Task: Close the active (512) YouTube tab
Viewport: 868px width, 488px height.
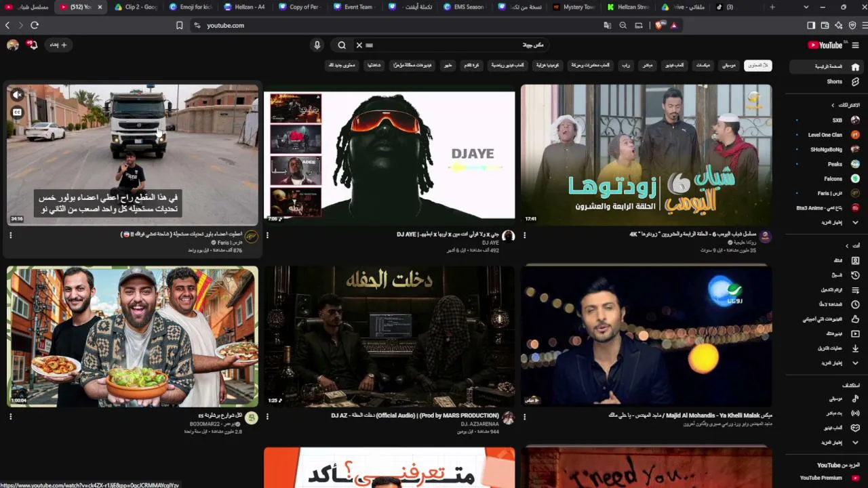Action: pyautogui.click(x=100, y=7)
